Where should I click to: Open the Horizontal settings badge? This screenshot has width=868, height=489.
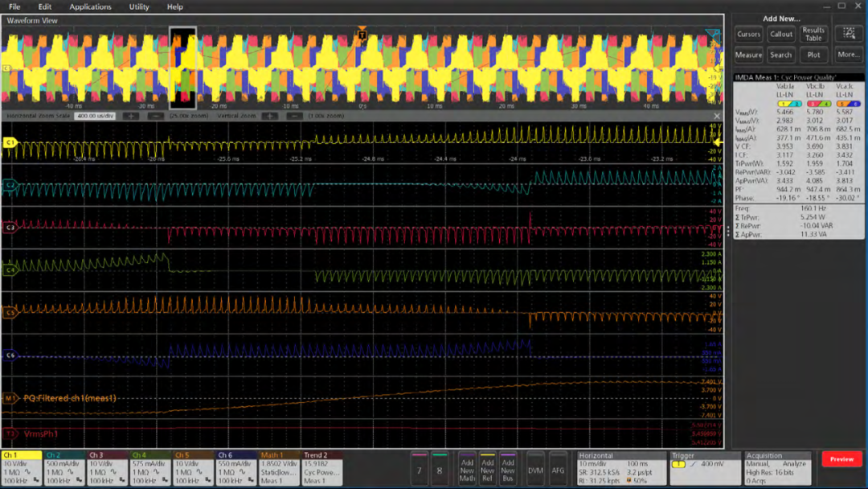click(x=620, y=467)
